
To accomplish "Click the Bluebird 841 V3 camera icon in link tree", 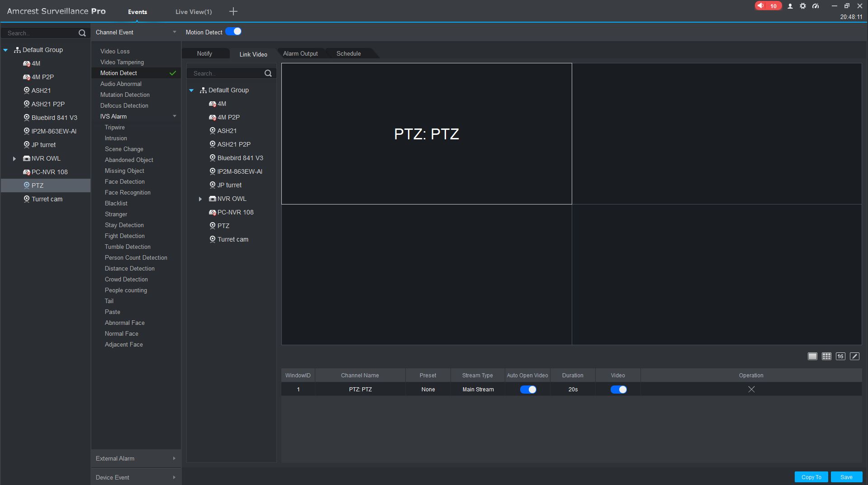I will click(x=213, y=158).
